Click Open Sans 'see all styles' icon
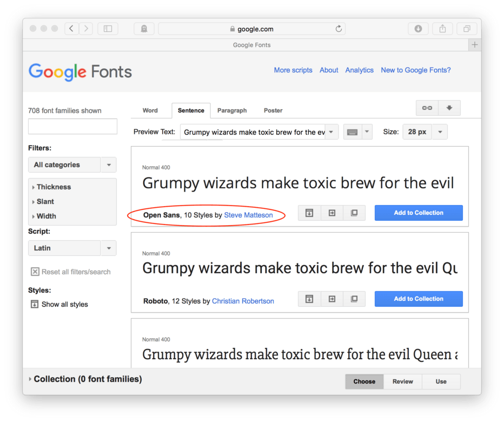Viewport: 504px width, 422px height. coord(309,213)
